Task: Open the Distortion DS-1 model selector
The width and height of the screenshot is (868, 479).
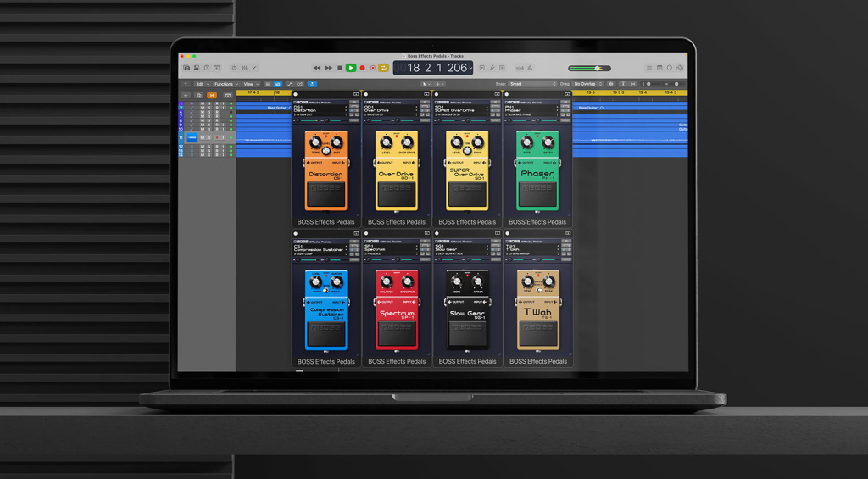Action: point(320,109)
